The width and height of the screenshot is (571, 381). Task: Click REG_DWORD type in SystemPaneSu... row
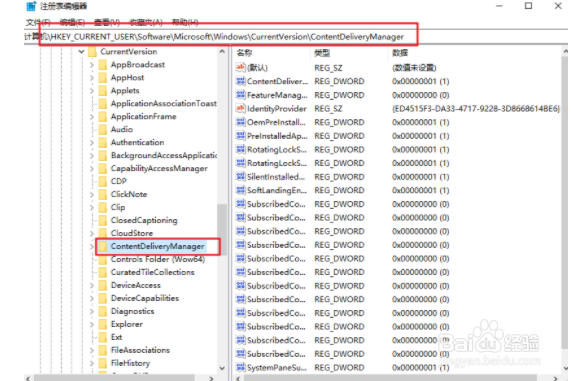(x=339, y=368)
